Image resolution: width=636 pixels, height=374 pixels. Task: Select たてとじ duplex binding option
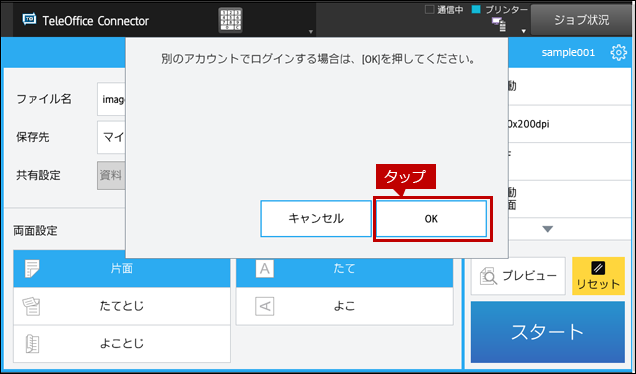pyautogui.click(x=122, y=306)
